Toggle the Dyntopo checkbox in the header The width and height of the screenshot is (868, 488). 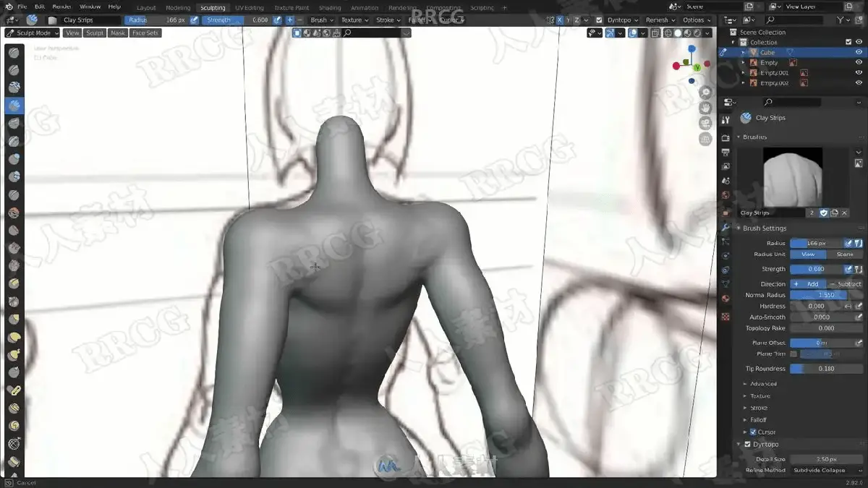599,20
